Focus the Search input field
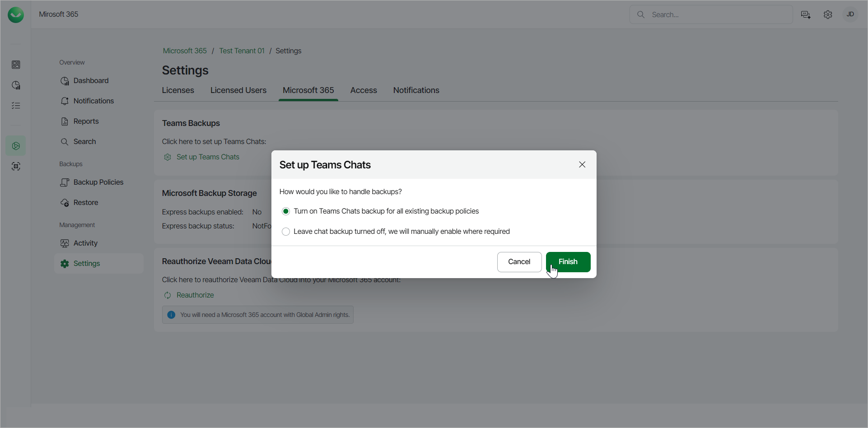Viewport: 868px width, 428px height. tap(718, 15)
